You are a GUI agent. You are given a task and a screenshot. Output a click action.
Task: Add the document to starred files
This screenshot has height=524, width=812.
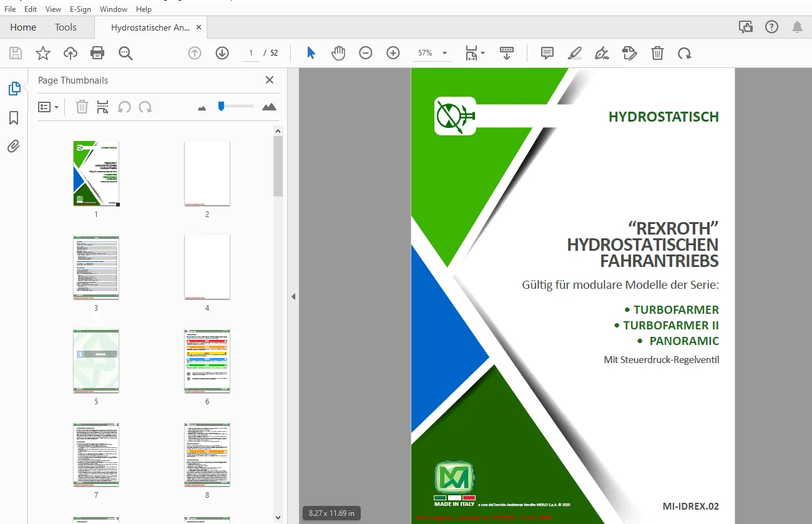point(43,53)
